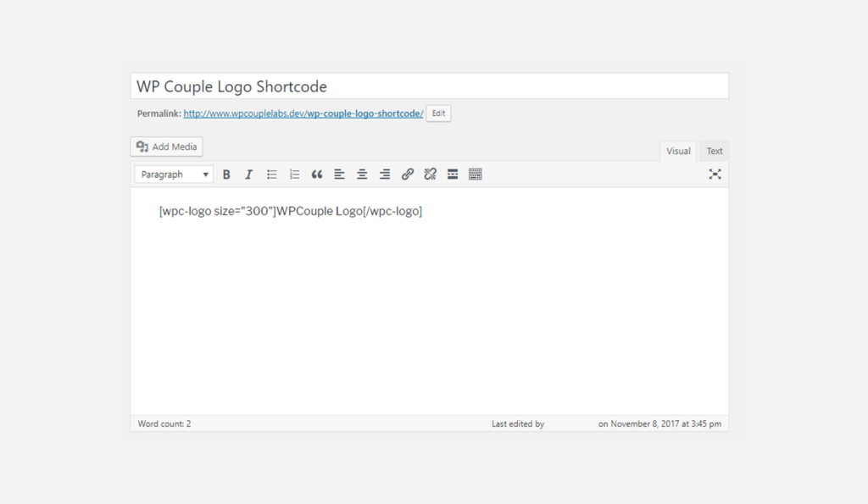Edit the post permalink
The width and height of the screenshot is (868, 504).
coord(437,113)
